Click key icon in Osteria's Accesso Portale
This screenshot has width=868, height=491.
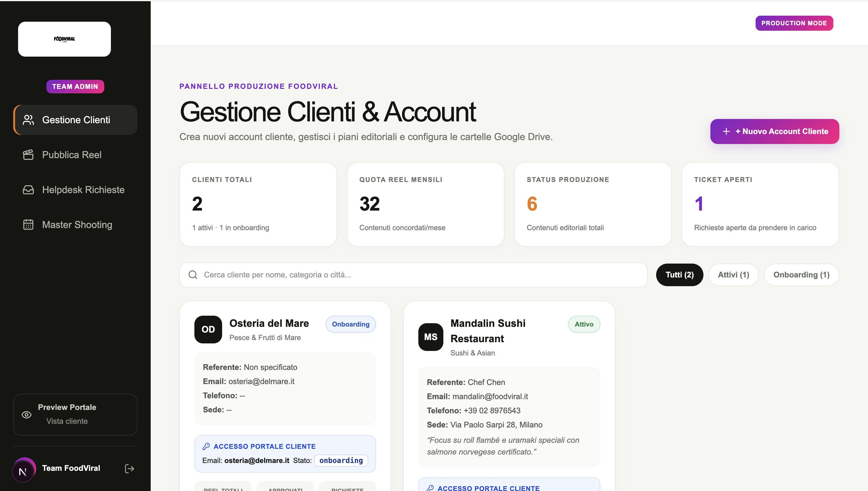point(206,446)
